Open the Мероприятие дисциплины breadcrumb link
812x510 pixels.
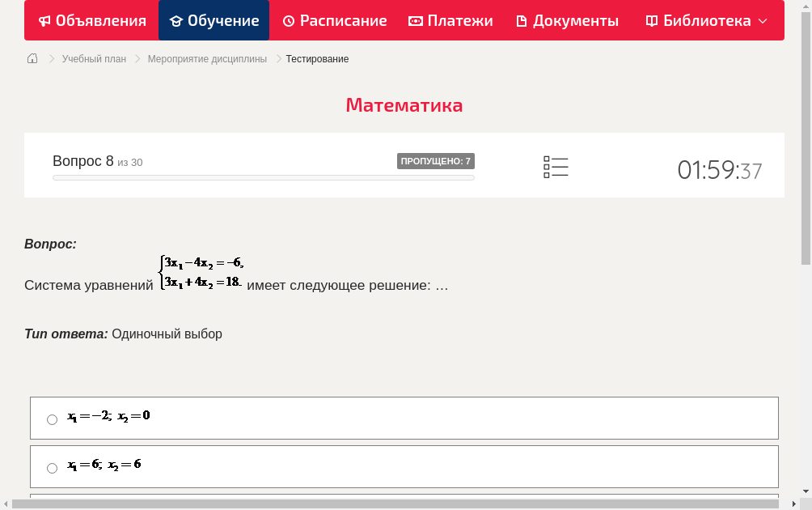(205, 58)
